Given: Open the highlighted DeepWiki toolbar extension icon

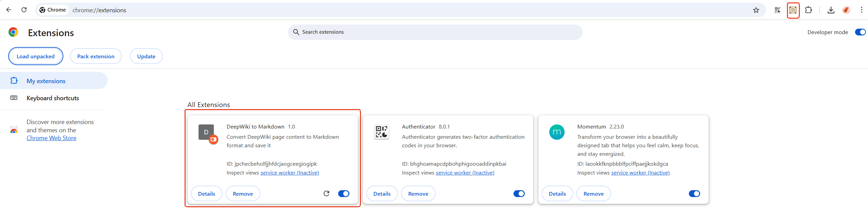Looking at the screenshot, I should [x=793, y=10].
